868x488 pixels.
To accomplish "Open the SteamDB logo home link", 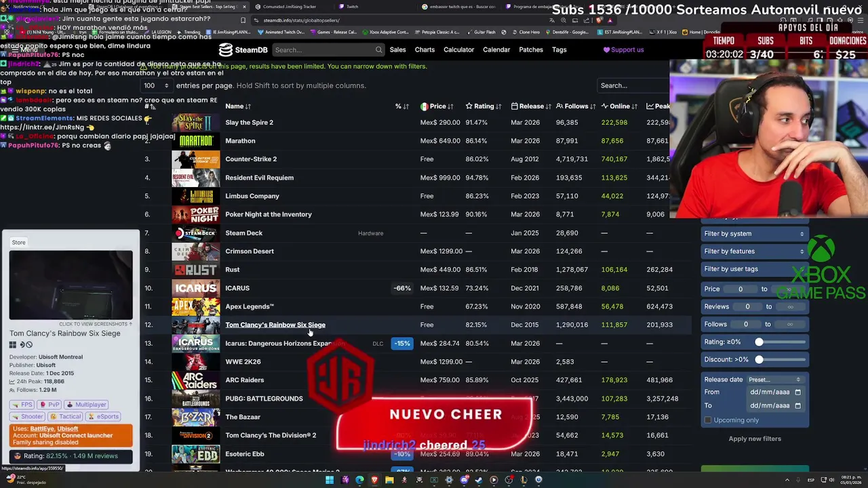I will point(243,49).
